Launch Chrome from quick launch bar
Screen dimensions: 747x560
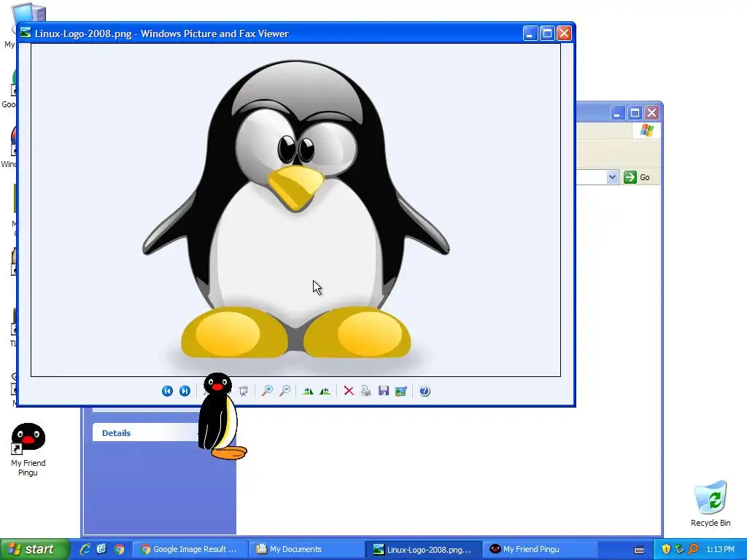click(119, 549)
